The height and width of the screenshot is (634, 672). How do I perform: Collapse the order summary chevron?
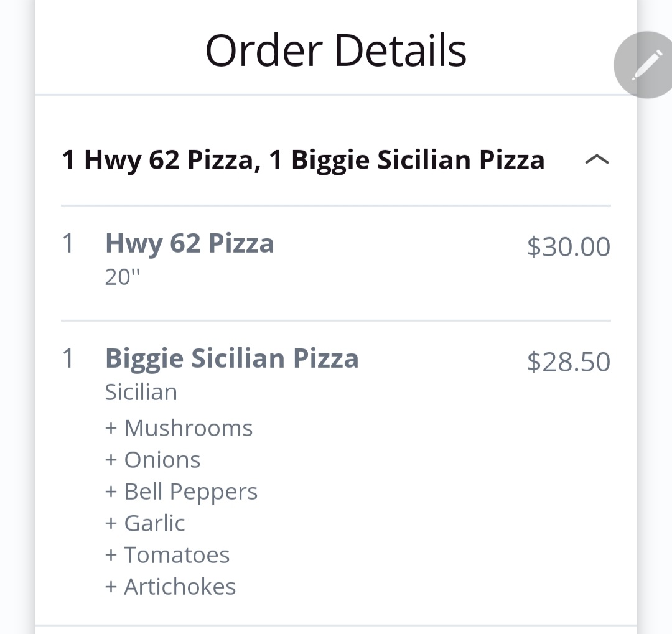point(597,160)
